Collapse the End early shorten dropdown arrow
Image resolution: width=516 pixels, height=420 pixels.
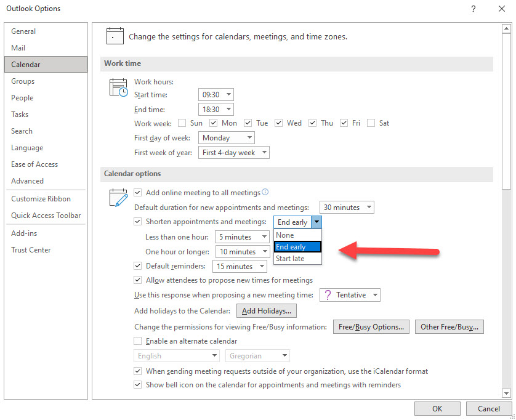[x=316, y=222]
